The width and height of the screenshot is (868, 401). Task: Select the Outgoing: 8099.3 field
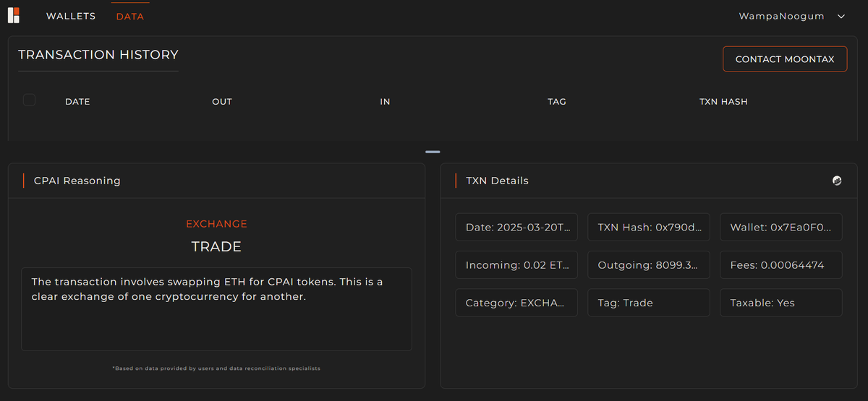649,265
